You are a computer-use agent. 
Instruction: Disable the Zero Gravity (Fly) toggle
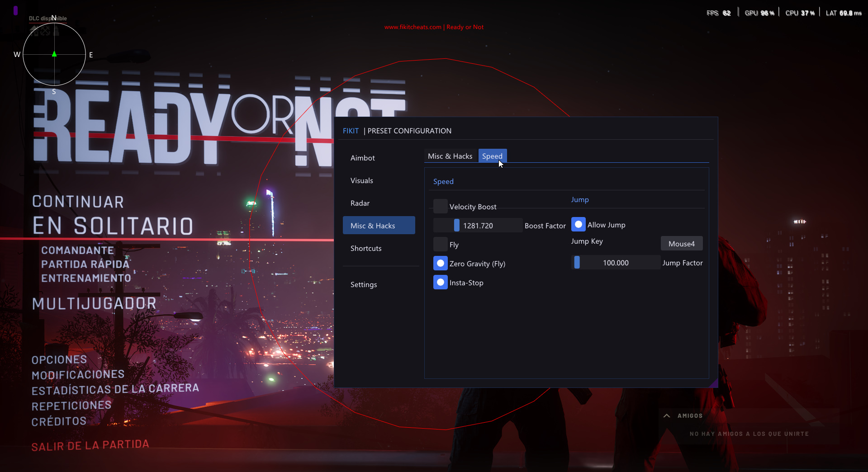coord(440,263)
